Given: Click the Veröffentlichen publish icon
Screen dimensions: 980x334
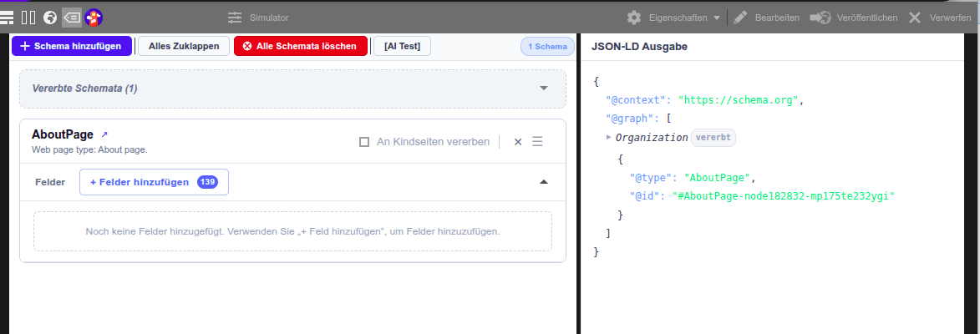Looking at the screenshot, I should [x=820, y=18].
